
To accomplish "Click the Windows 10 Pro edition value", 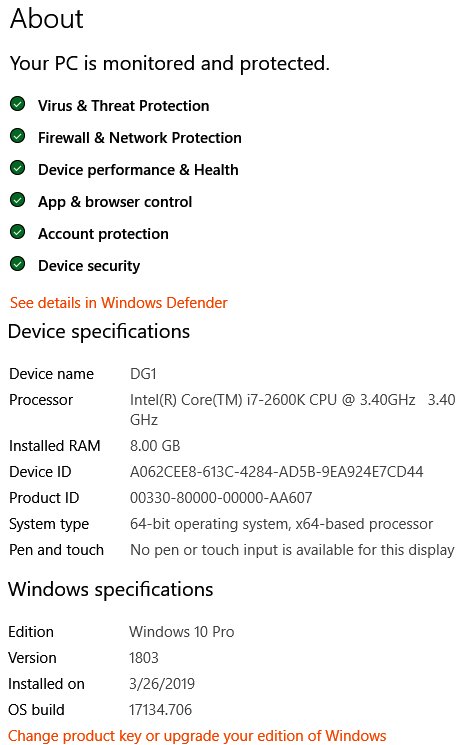I will (x=181, y=632).
